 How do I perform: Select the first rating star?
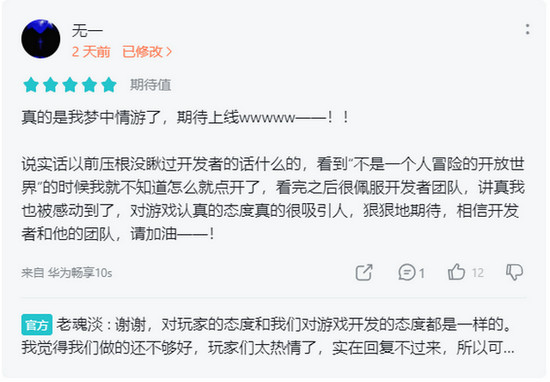(x=31, y=85)
